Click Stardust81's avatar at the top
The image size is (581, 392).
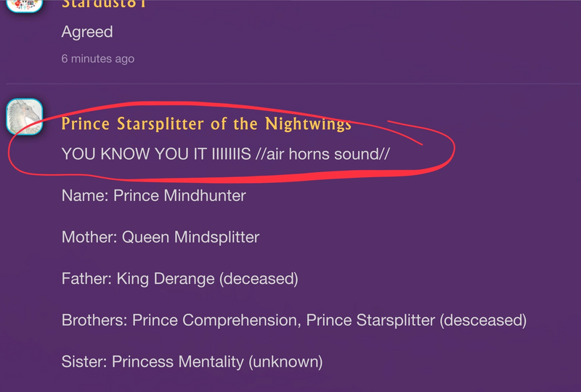(x=25, y=6)
